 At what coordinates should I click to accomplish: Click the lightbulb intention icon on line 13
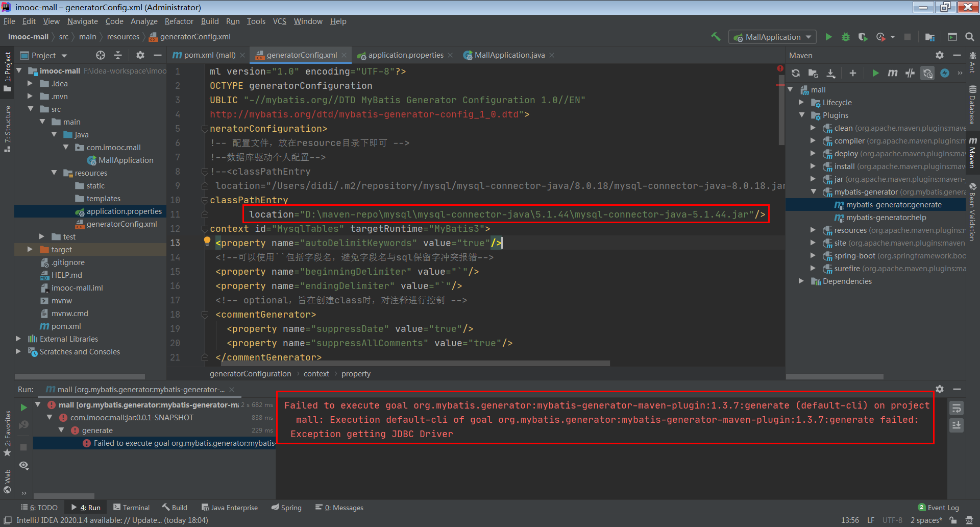(x=207, y=241)
